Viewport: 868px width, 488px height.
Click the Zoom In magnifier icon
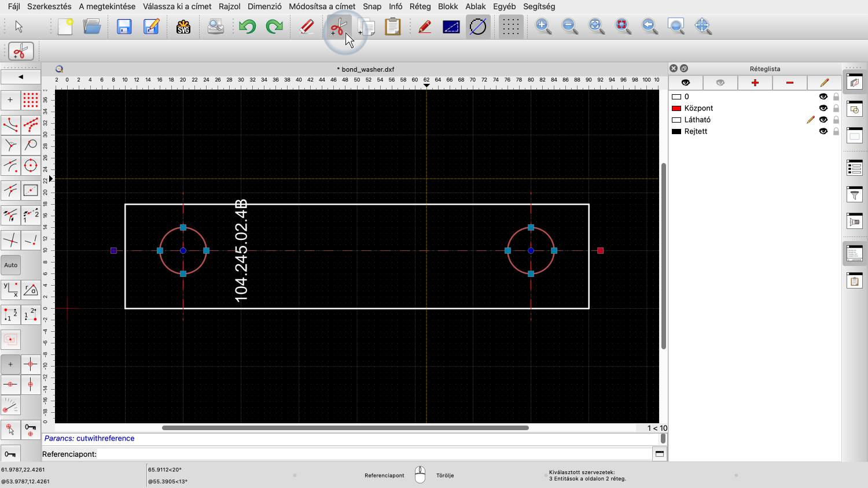coord(543,27)
